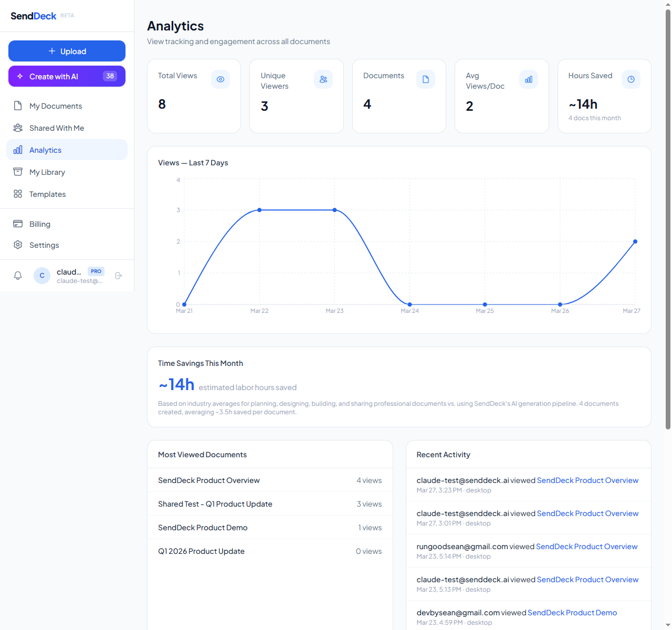Viewport: 672px width, 630px height.
Task: Open SendDeck Product Overview from Recent Activity
Action: [x=587, y=480]
